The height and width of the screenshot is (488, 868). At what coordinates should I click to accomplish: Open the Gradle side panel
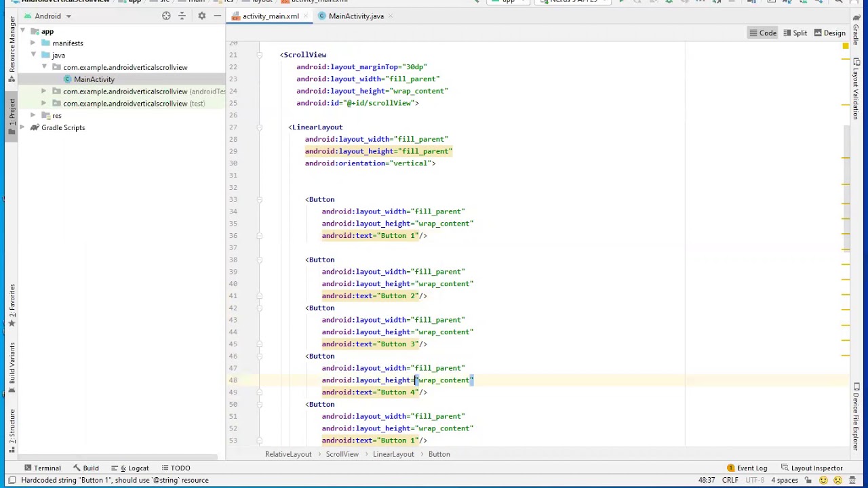(856, 30)
